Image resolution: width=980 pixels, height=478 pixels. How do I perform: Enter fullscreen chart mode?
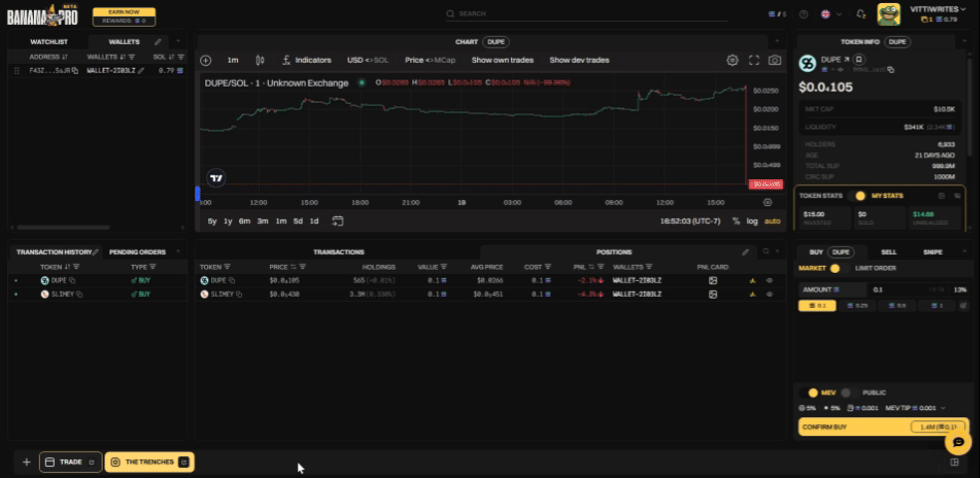[754, 61]
